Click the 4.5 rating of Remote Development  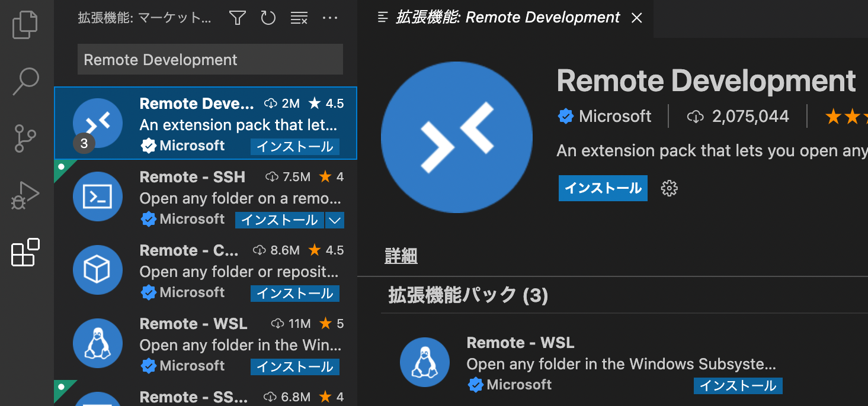pos(326,104)
